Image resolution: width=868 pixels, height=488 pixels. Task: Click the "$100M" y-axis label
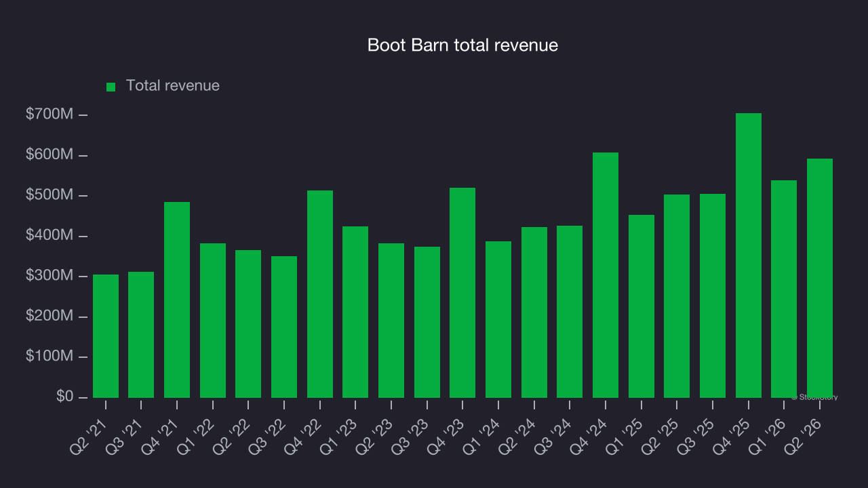click(50, 357)
